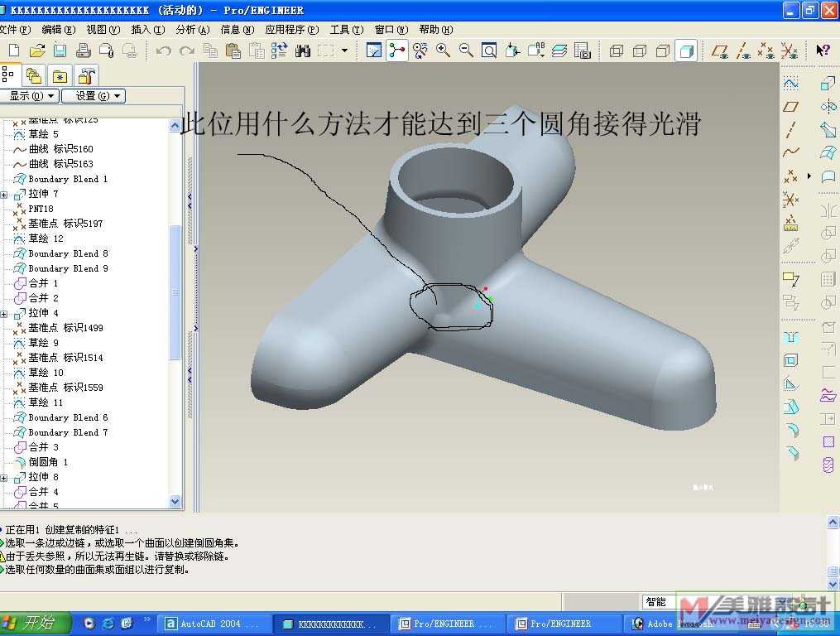Select the Datum Curve tool in the right toolbar

tap(790, 152)
